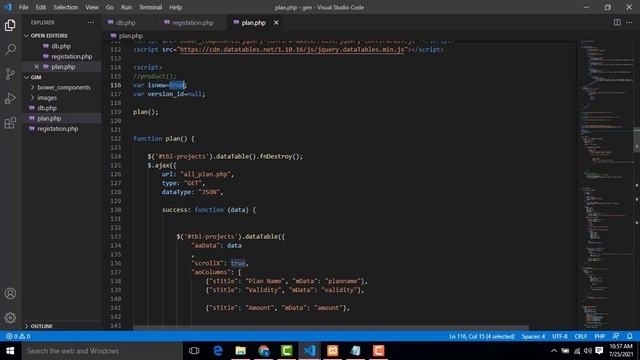This screenshot has height=360, width=640.
Task: Open the Run menu
Action: coord(127,7)
